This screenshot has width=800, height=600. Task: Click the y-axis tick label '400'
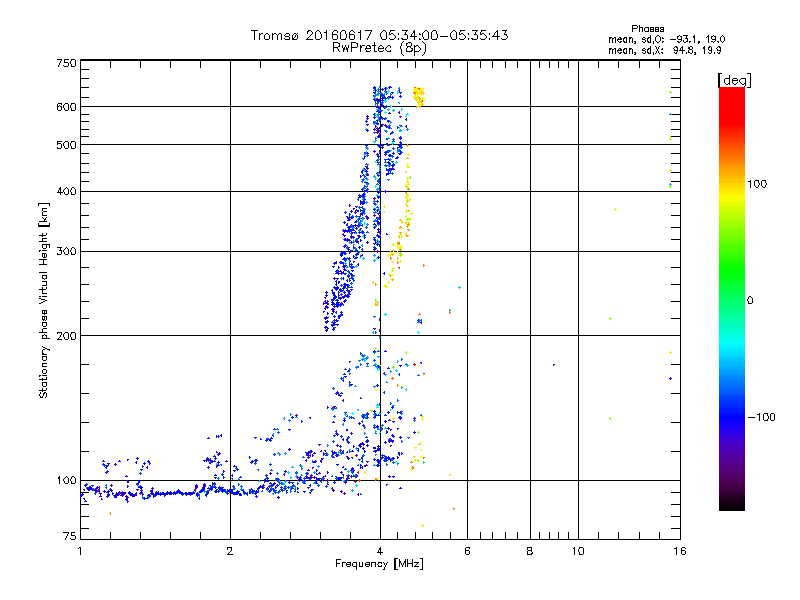[x=66, y=191]
